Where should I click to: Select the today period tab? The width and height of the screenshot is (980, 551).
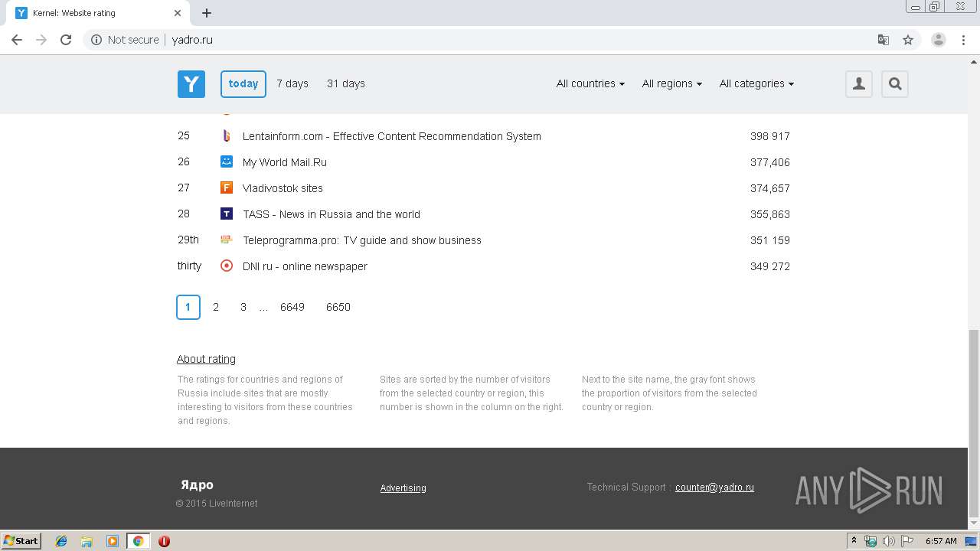pos(243,83)
